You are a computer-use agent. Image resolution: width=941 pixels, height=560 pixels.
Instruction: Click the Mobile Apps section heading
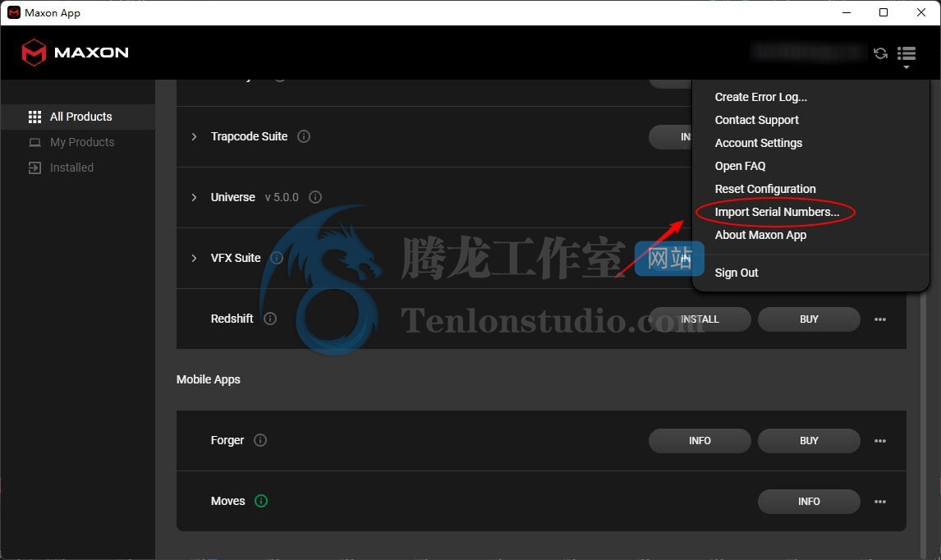[209, 379]
